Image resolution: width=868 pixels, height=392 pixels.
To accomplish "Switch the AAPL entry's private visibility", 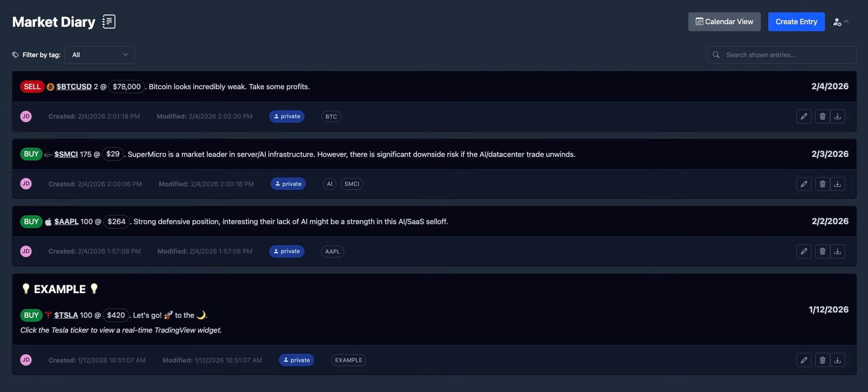I will pos(286,251).
